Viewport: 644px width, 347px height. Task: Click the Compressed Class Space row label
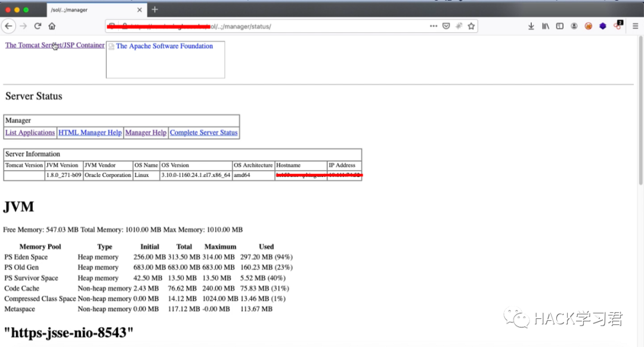click(x=41, y=299)
